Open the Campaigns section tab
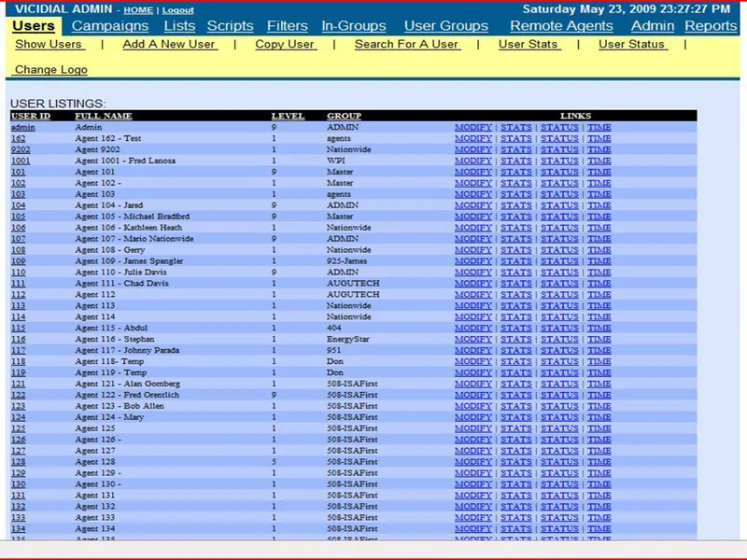The height and width of the screenshot is (560, 747). click(x=110, y=26)
